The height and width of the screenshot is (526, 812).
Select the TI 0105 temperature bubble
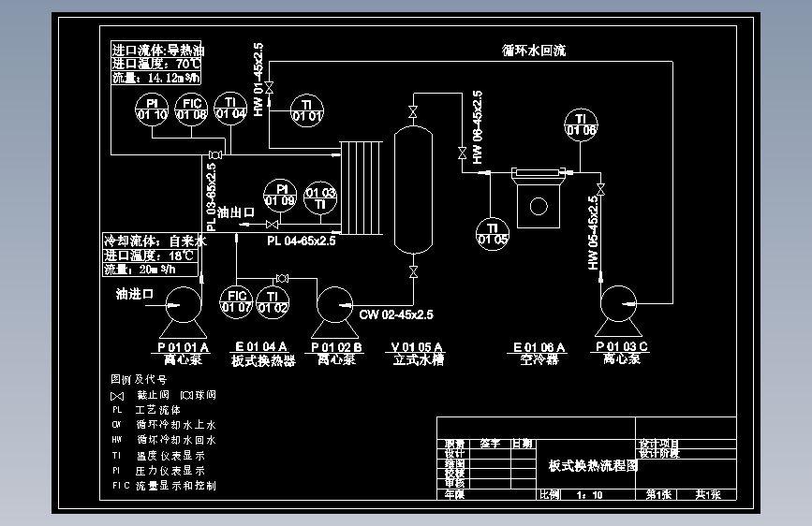tap(493, 234)
